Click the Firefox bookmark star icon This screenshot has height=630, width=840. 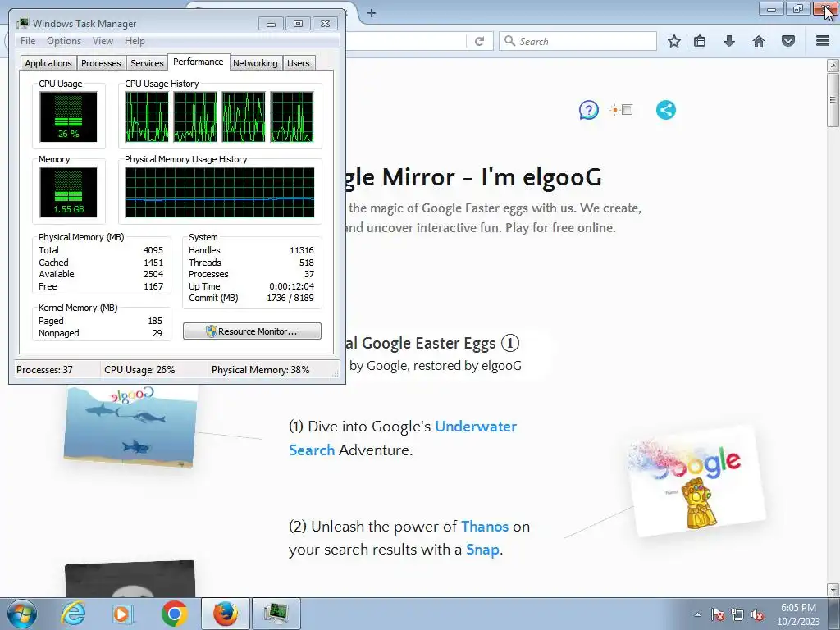[x=674, y=41]
